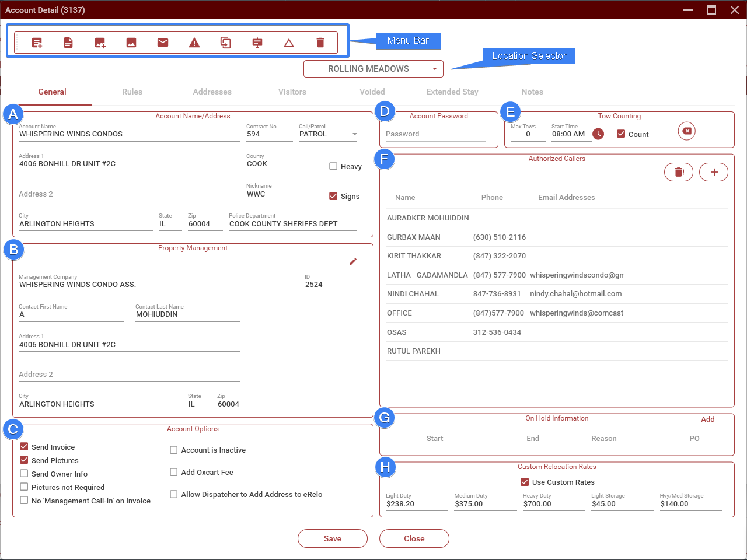Click the document page icon in menu bar
The image size is (747, 560).
tap(68, 43)
